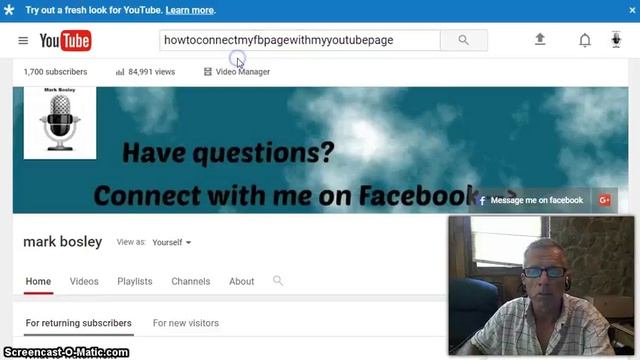Open the account avatar menu
Image resolution: width=640 pixels, height=360 pixels.
click(616, 40)
